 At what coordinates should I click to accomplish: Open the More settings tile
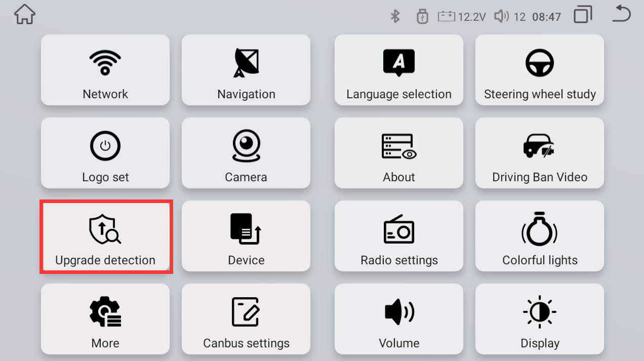[x=105, y=319]
